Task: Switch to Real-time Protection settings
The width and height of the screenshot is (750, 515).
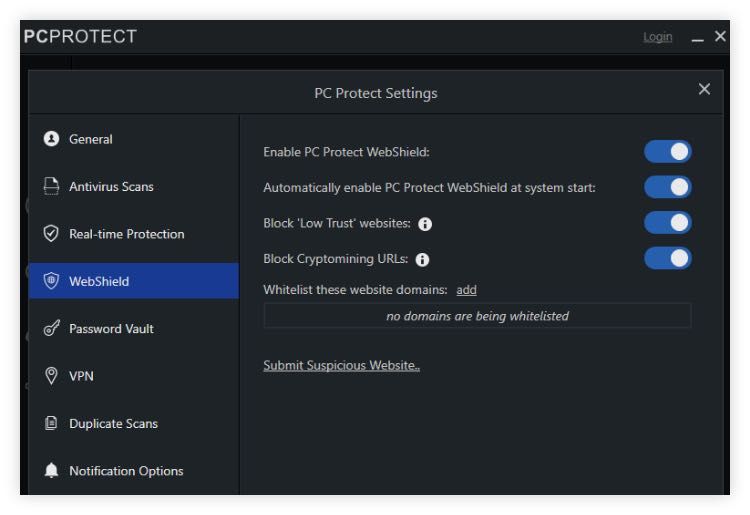Action: click(x=126, y=234)
